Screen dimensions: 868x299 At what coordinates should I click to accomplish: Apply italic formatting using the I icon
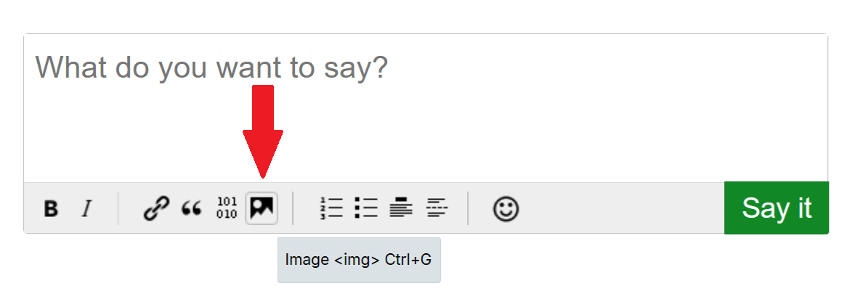87,209
